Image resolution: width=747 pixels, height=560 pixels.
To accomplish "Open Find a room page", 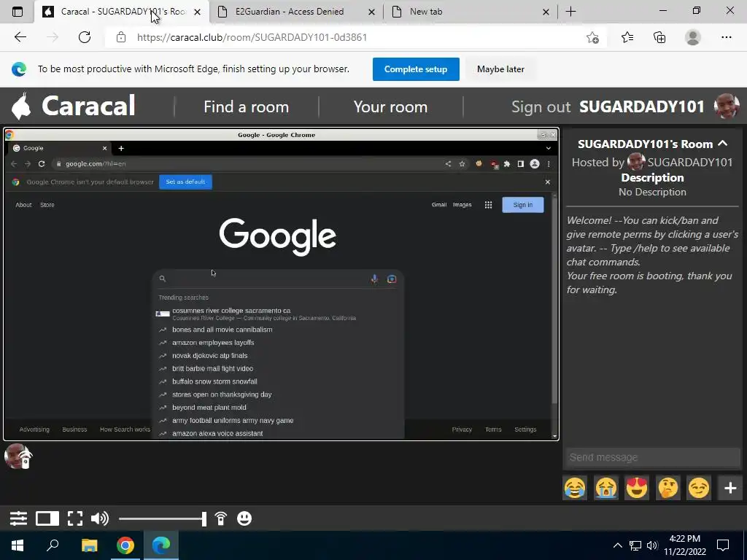I will [247, 106].
